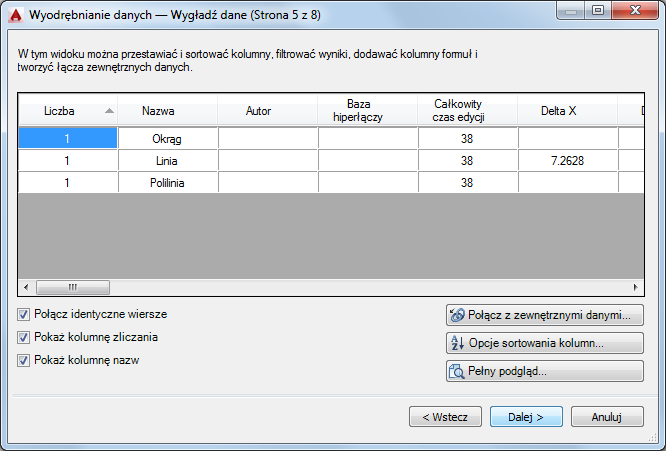Click the A-Z sort icon on sorting options

[x=457, y=343]
